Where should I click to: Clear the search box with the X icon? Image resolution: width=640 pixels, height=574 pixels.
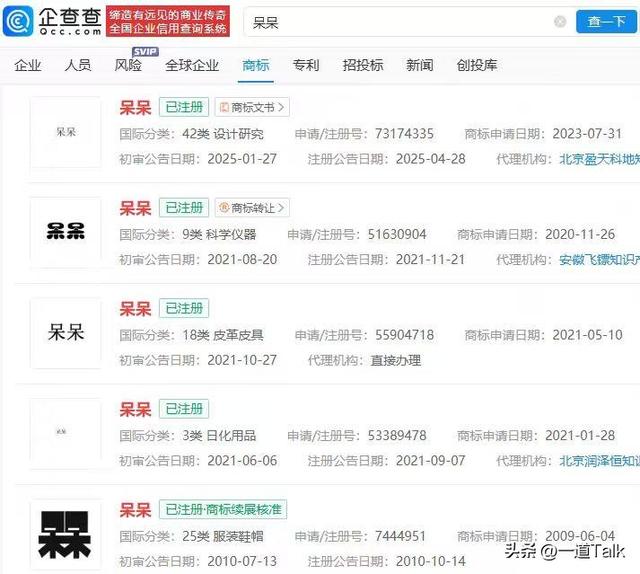[x=560, y=21]
